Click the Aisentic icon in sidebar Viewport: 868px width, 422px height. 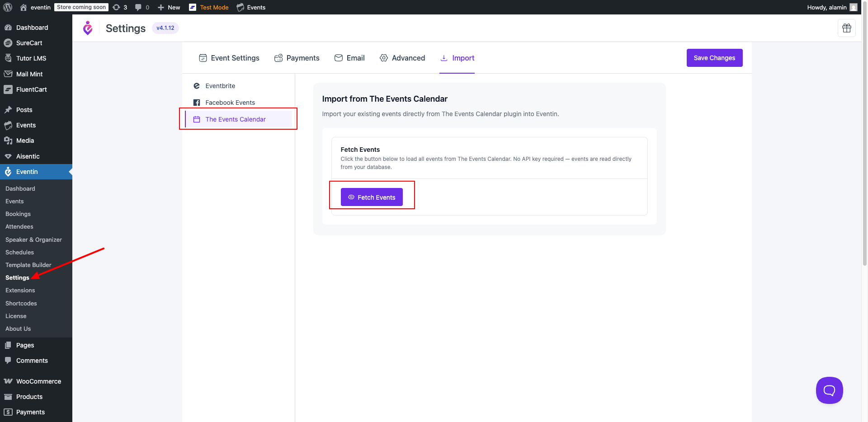[8, 156]
